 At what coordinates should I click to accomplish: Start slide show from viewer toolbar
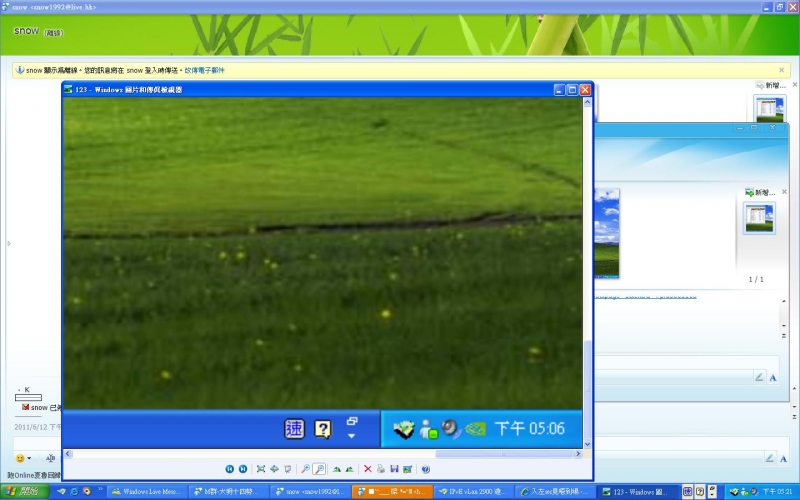[287, 469]
